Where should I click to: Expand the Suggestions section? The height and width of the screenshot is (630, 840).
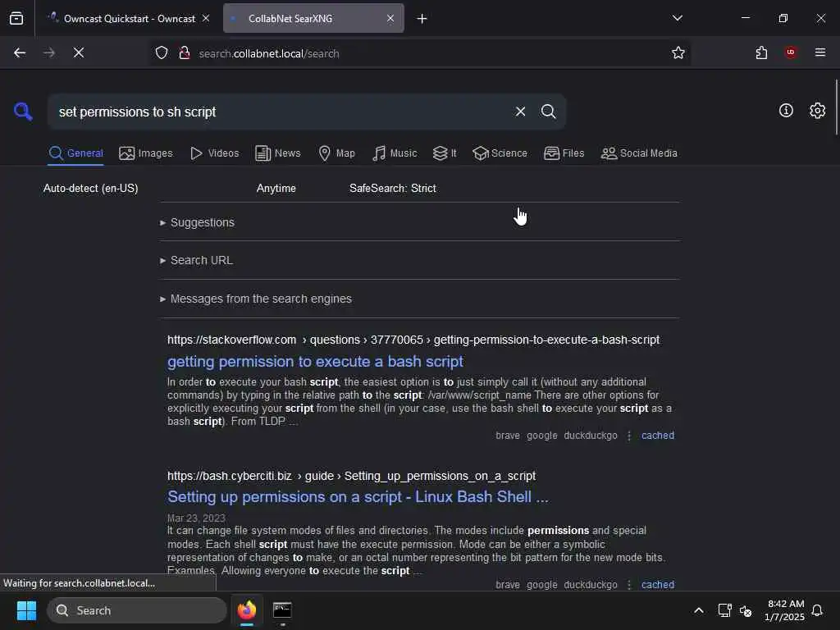[x=197, y=222]
